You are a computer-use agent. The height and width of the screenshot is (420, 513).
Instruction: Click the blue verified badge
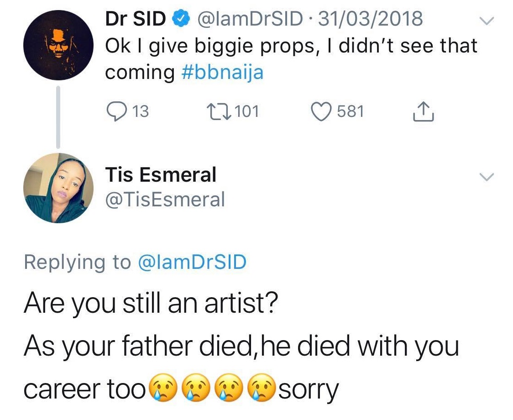point(179,19)
